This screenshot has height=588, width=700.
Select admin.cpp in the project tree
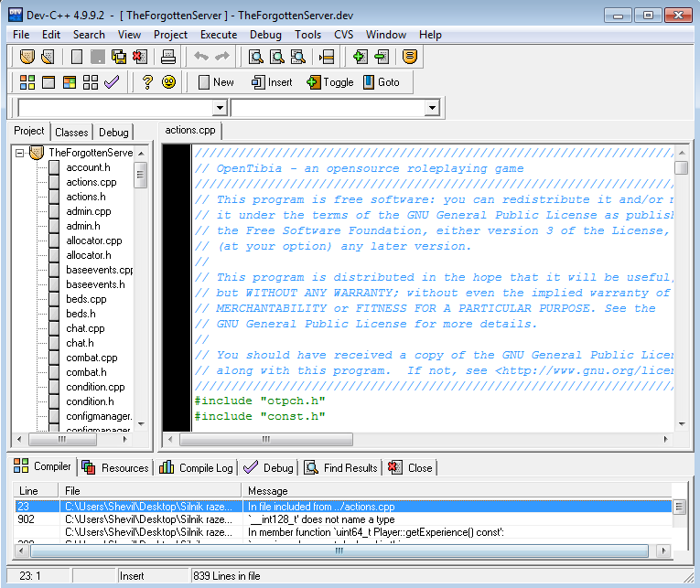[x=89, y=211]
